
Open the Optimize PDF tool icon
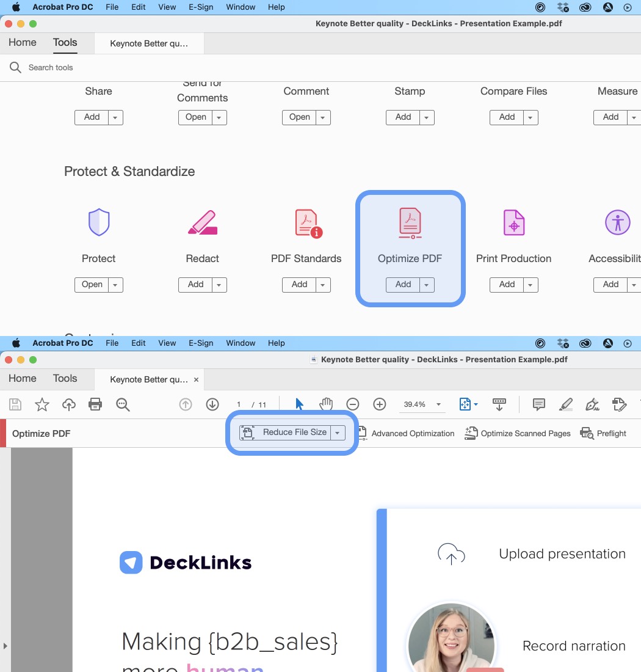click(410, 222)
